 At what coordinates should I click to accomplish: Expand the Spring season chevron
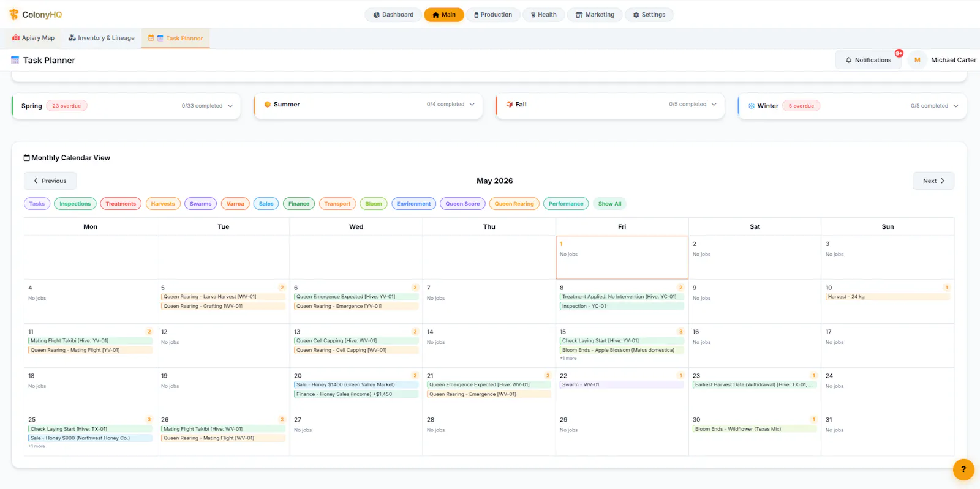(x=230, y=106)
